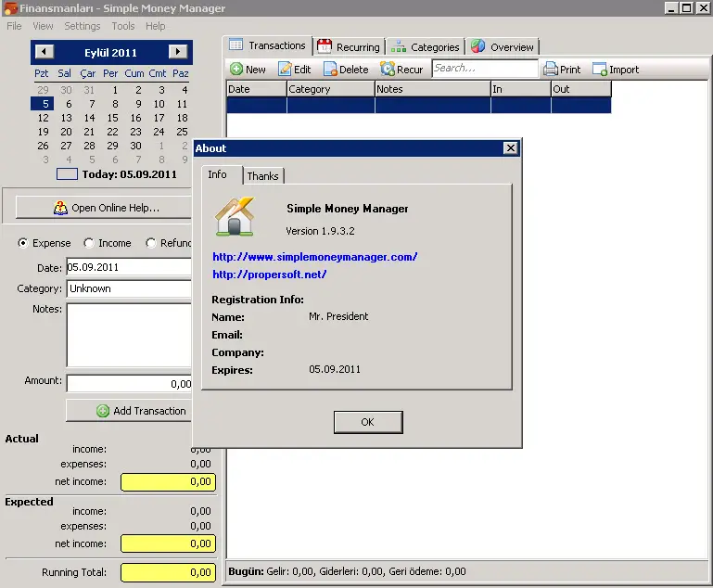This screenshot has height=588, width=713.
Task: Go to next month in calendar
Action: [x=178, y=51]
